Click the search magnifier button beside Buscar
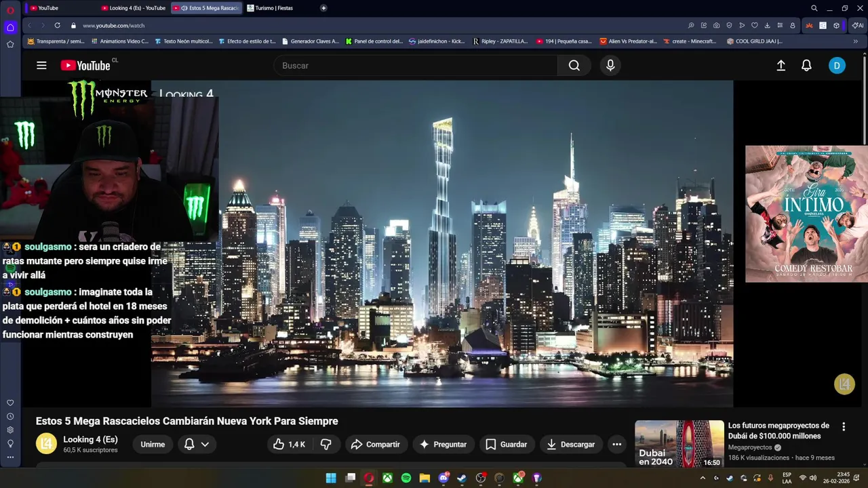868x488 pixels. (x=574, y=66)
